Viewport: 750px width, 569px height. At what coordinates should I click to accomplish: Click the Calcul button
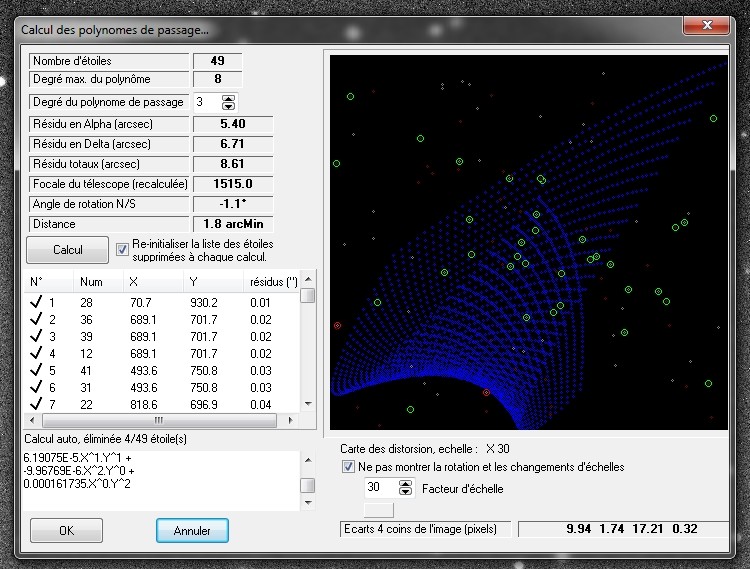[67, 250]
